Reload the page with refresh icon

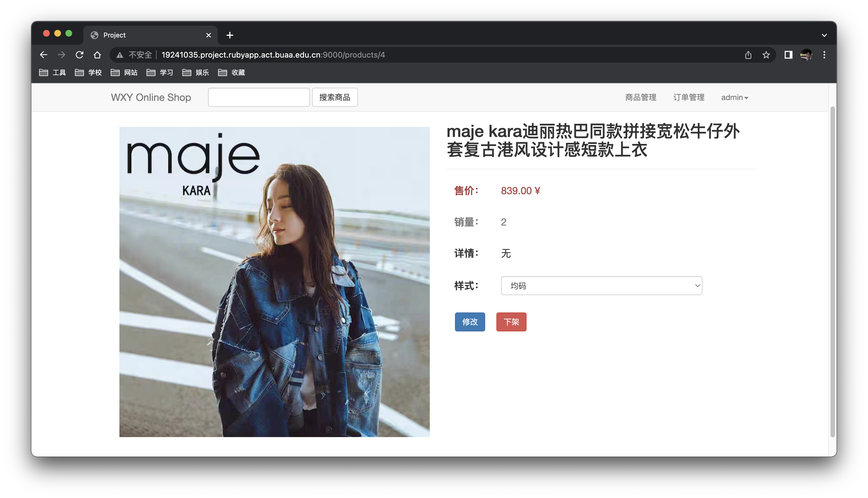[79, 55]
